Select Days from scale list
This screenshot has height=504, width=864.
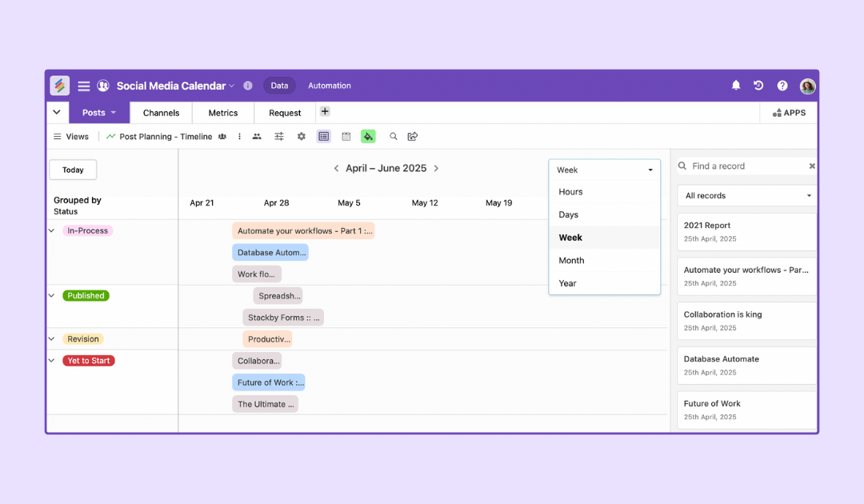tap(605, 215)
